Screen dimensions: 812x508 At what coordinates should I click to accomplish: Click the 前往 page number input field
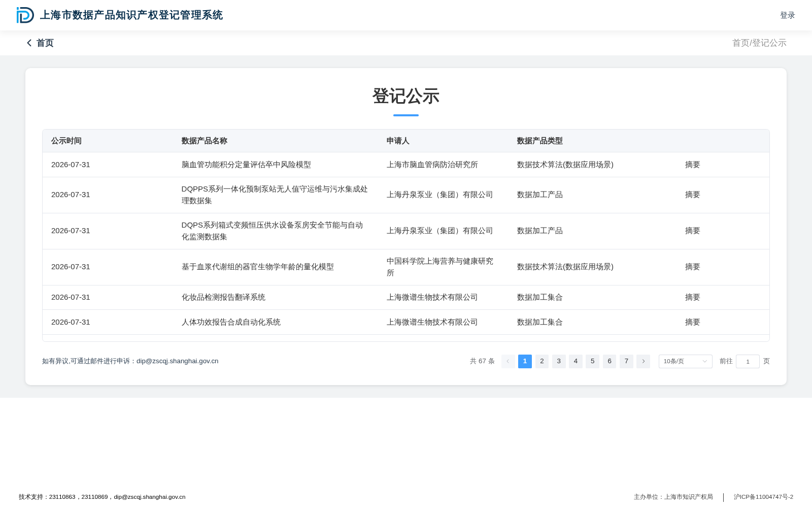[748, 361]
